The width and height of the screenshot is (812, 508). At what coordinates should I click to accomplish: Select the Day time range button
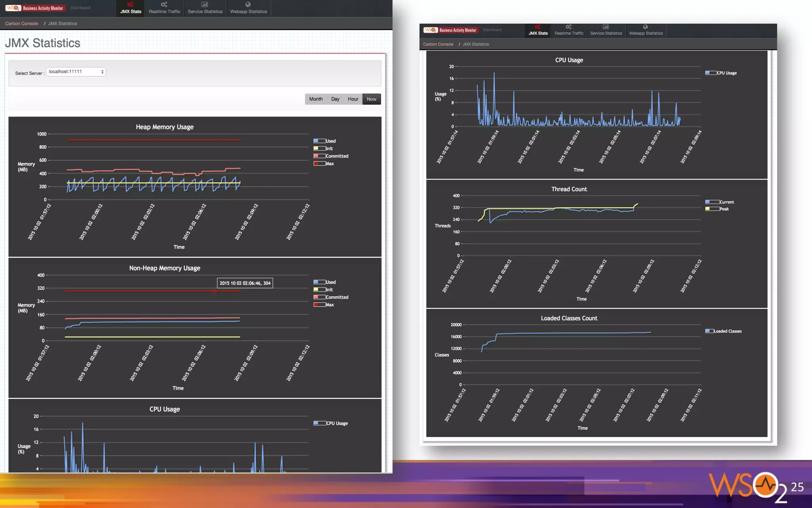point(335,99)
